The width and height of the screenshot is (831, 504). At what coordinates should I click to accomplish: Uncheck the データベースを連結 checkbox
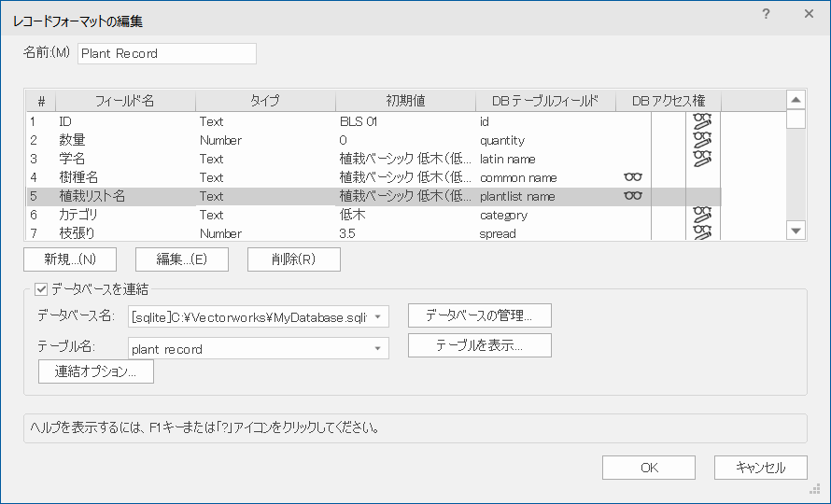click(x=41, y=289)
